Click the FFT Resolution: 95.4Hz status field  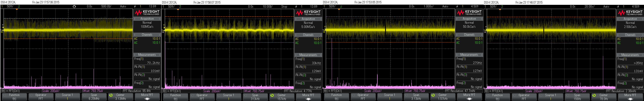[x=141, y=91]
